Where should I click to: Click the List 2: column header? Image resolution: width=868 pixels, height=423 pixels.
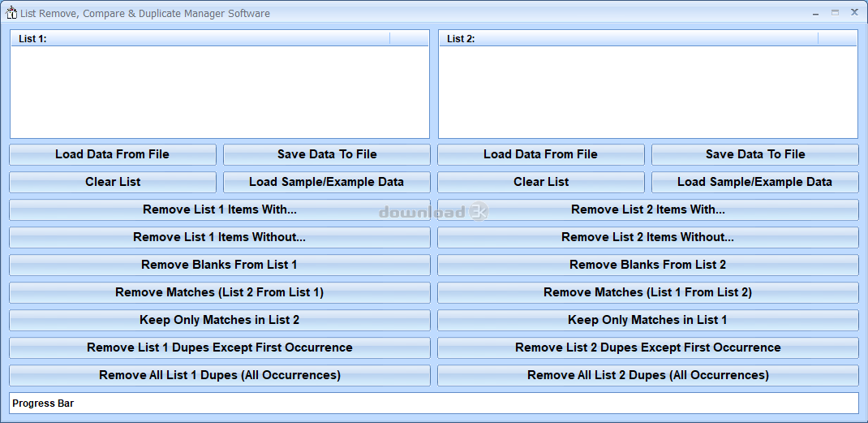(629, 38)
